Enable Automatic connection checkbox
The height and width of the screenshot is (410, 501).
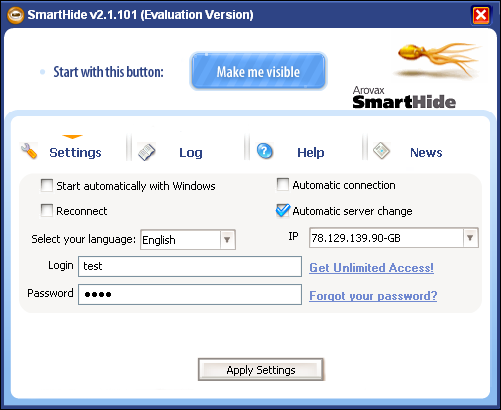[x=283, y=184]
